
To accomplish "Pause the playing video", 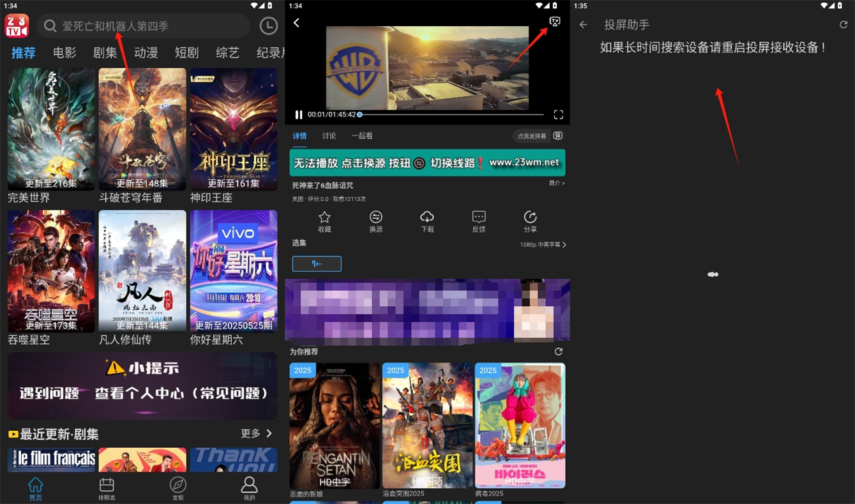I will pyautogui.click(x=298, y=115).
